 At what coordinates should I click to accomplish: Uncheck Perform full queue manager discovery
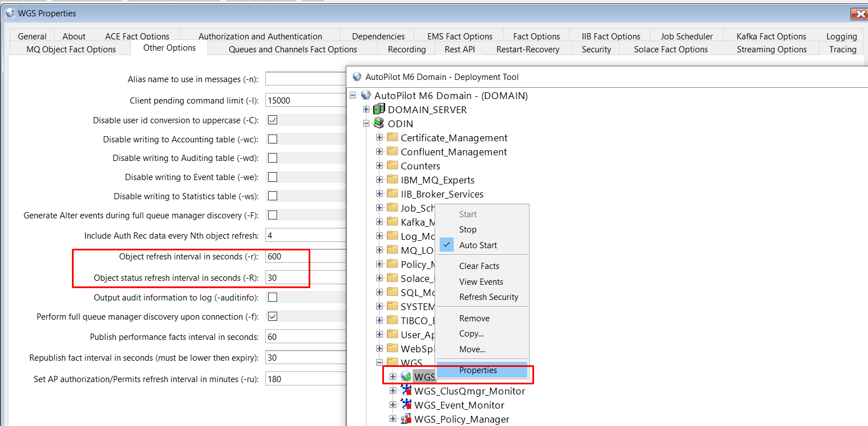tap(273, 316)
